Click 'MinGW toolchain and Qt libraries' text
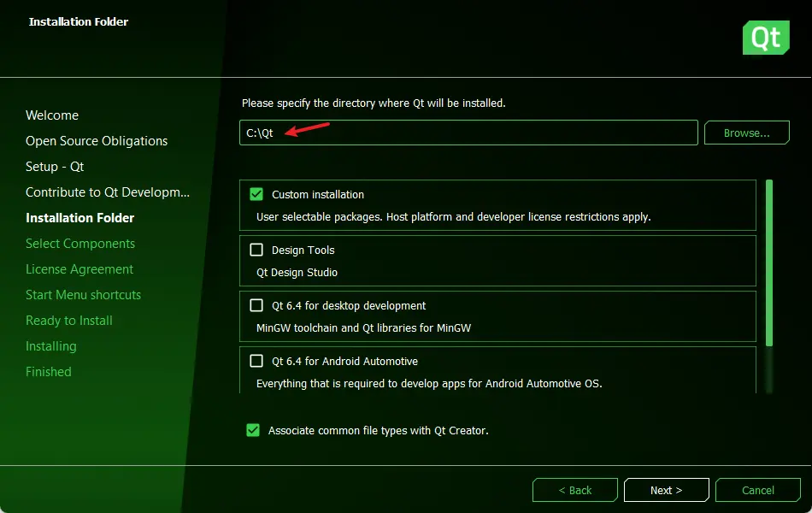This screenshot has height=513, width=812. point(364,328)
